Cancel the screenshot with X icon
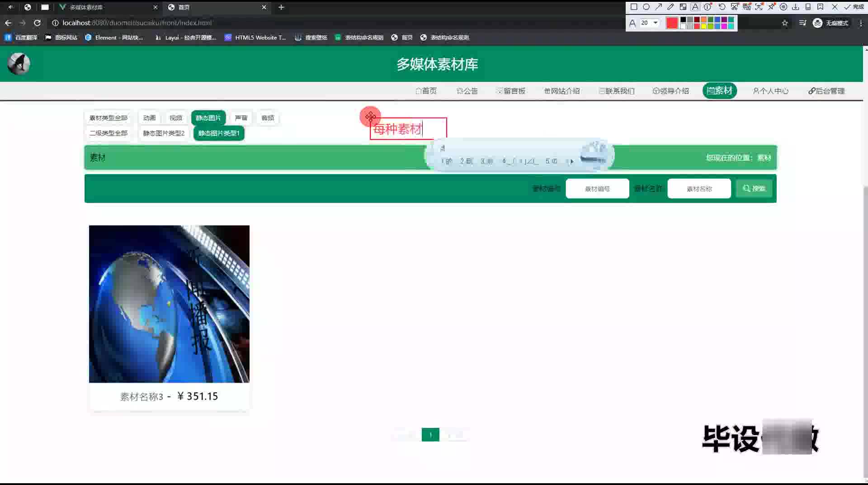The height and width of the screenshot is (485, 868). 835,7
